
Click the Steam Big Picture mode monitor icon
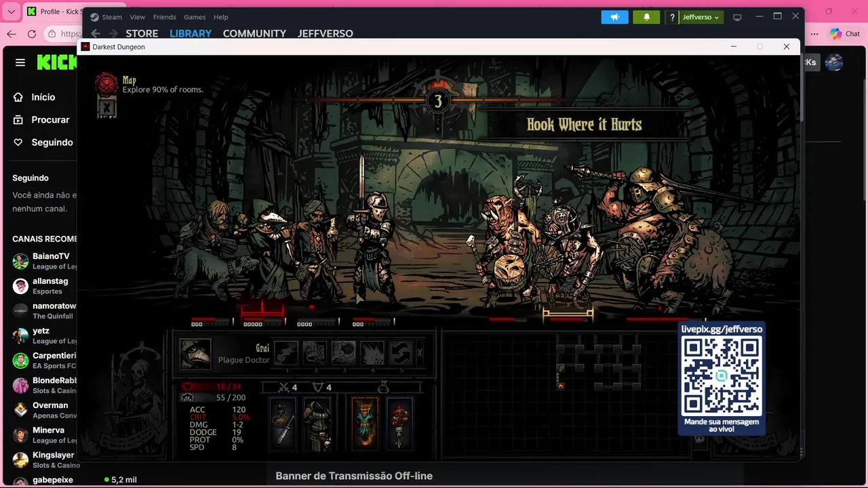point(738,17)
